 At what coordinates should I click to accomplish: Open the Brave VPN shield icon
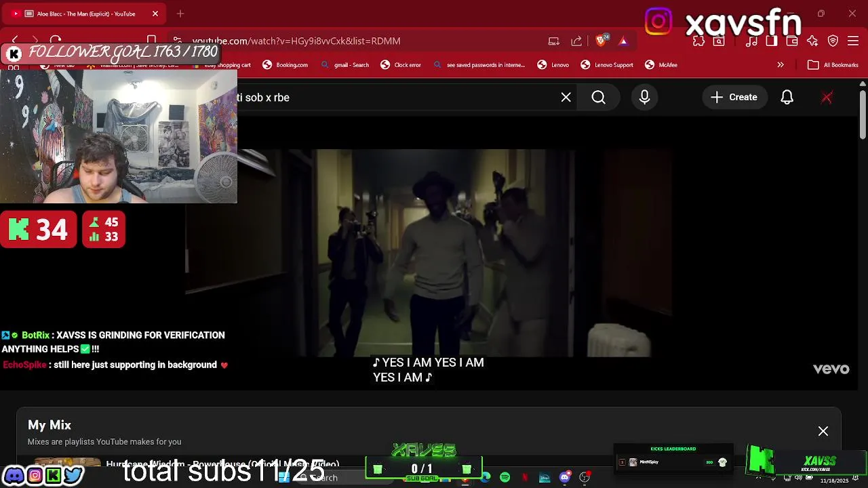click(x=833, y=41)
